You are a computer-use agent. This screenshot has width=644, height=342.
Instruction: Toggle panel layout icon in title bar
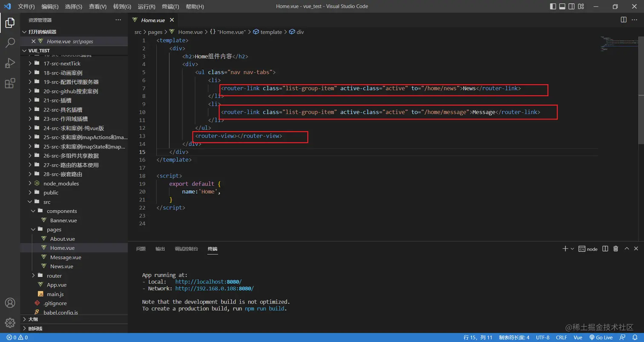click(562, 6)
